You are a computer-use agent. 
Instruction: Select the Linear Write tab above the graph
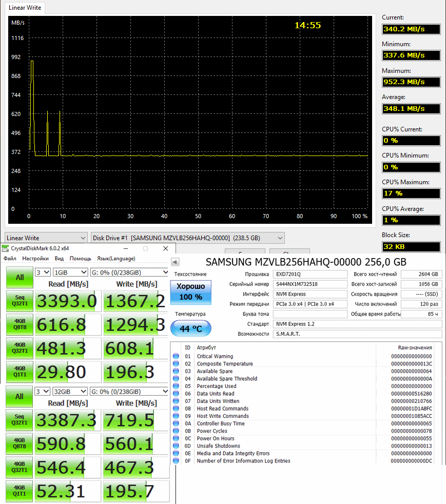25,8
